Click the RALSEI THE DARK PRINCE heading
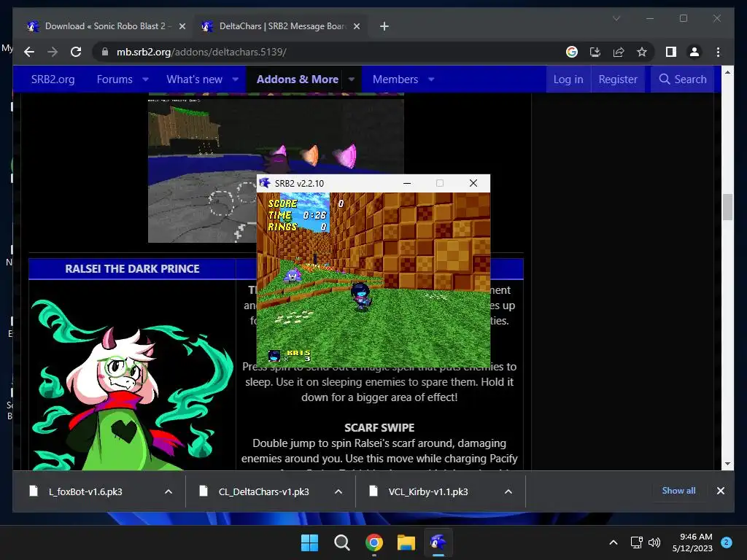 132,268
